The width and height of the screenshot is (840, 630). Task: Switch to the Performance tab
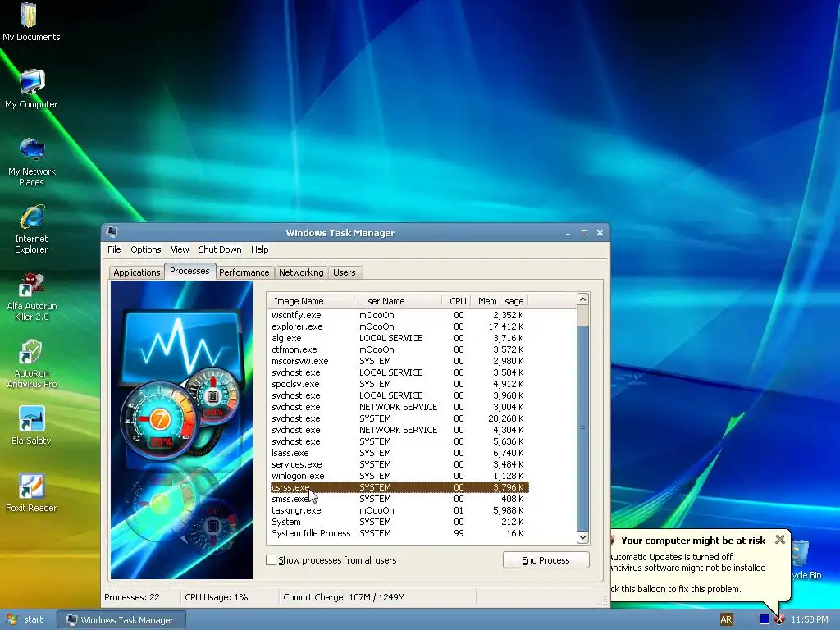pos(244,272)
